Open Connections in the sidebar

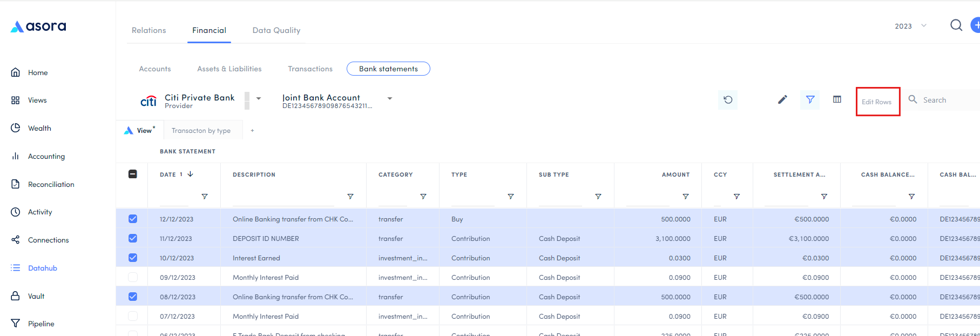click(x=48, y=240)
